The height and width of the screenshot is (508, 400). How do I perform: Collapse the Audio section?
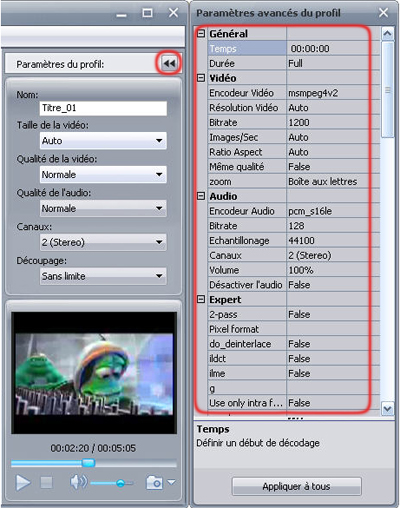[x=201, y=196]
